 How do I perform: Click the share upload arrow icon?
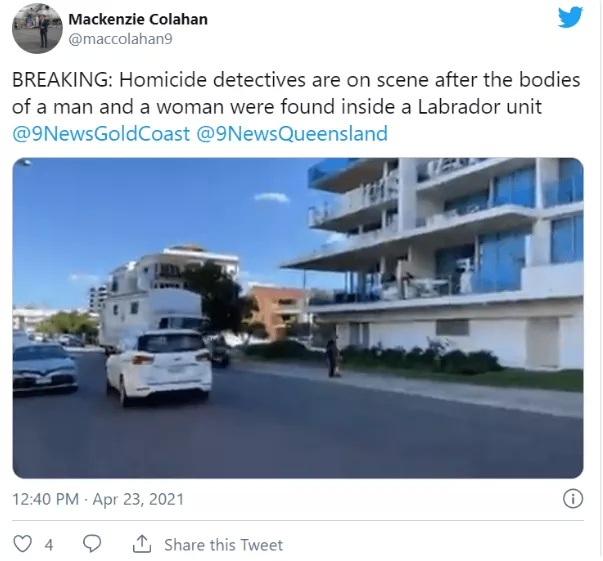click(x=142, y=544)
